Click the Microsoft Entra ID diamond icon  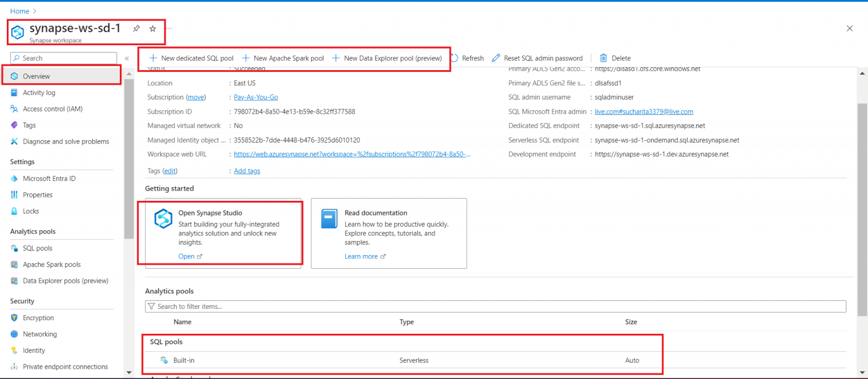[x=14, y=178]
